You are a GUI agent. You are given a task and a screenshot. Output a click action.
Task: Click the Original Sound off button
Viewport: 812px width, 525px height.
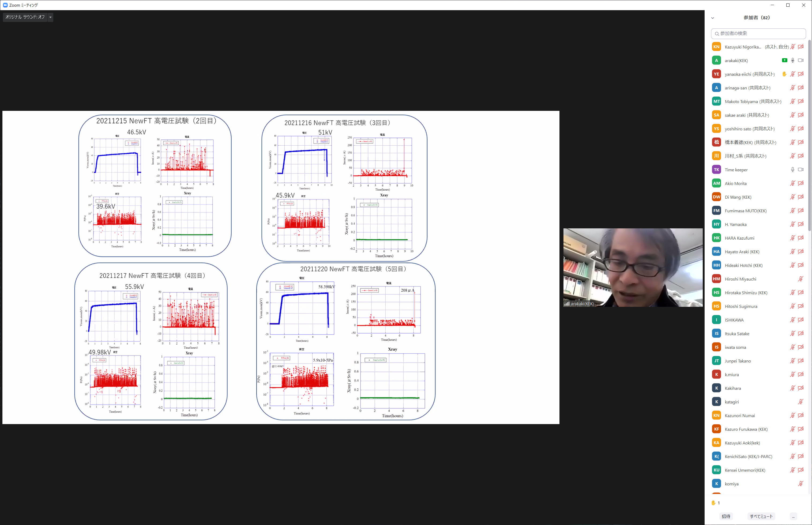click(x=25, y=17)
